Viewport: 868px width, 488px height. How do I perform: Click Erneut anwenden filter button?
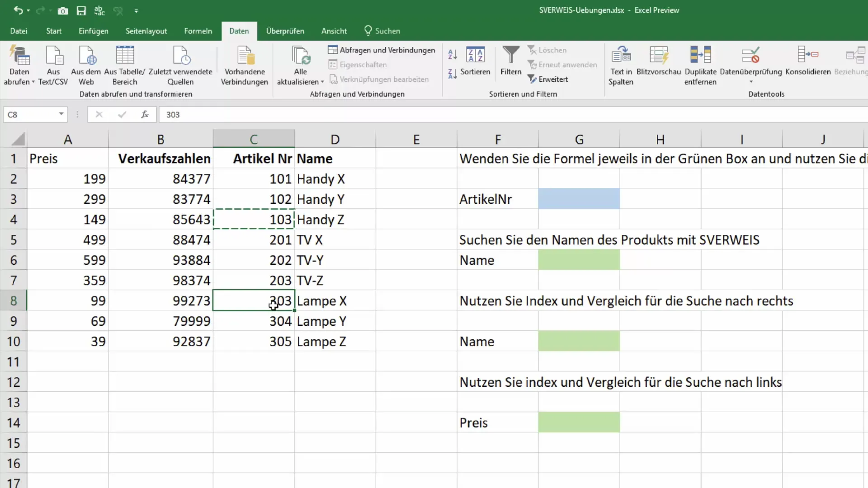click(562, 65)
